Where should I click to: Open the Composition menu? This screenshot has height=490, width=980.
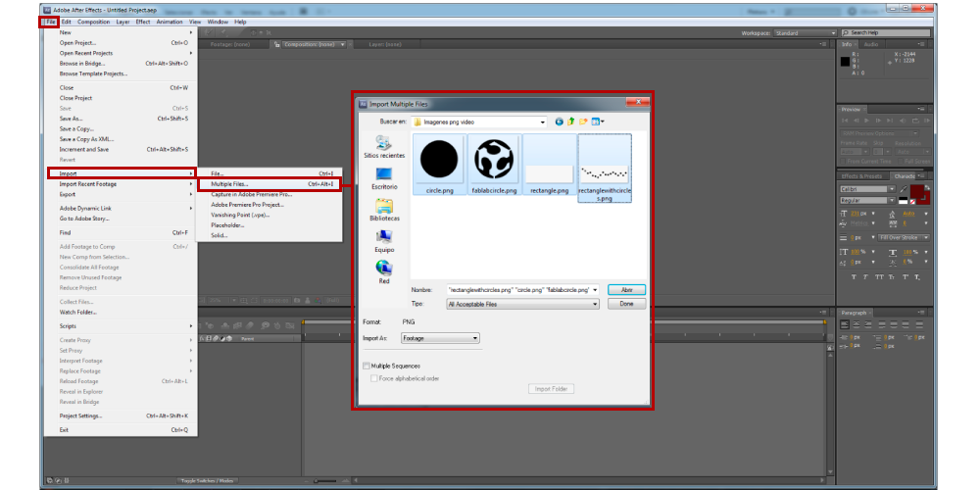pos(94,22)
